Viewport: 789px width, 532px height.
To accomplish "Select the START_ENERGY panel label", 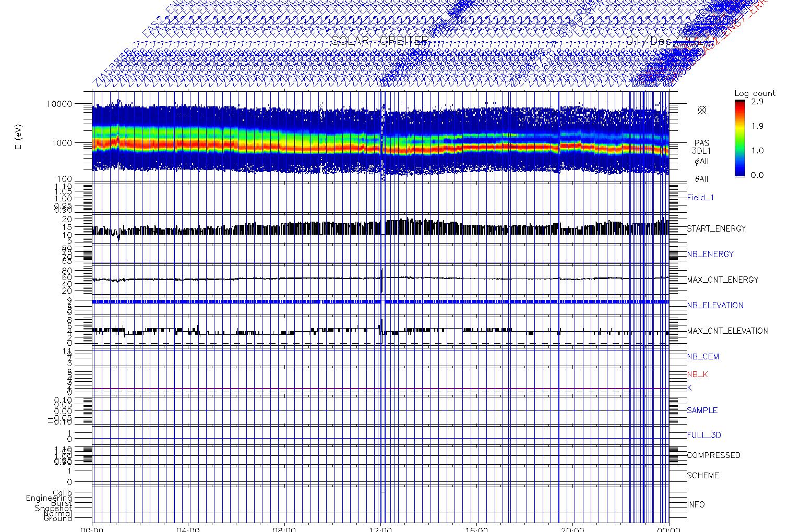I will click(x=716, y=228).
